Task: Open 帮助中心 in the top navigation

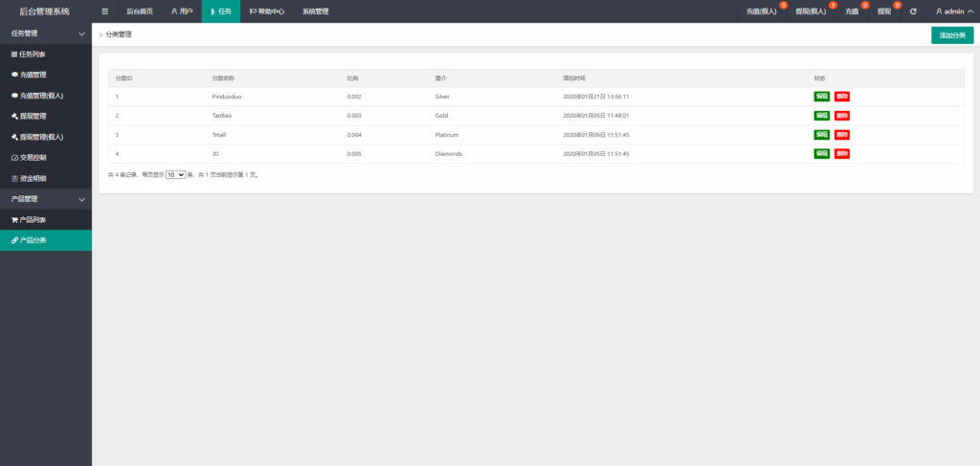Action: pos(266,11)
